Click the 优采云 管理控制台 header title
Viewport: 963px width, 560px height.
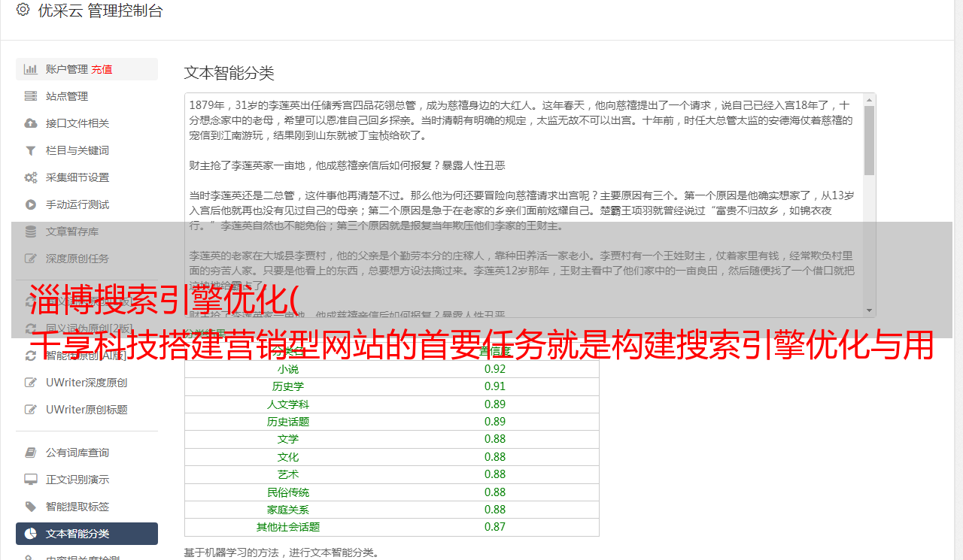100,11
